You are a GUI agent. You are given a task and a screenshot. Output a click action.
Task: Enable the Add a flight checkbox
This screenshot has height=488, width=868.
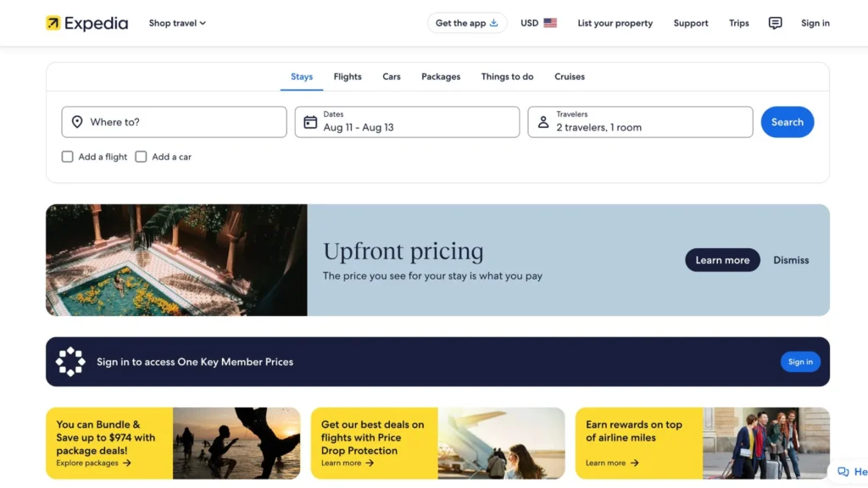point(67,157)
